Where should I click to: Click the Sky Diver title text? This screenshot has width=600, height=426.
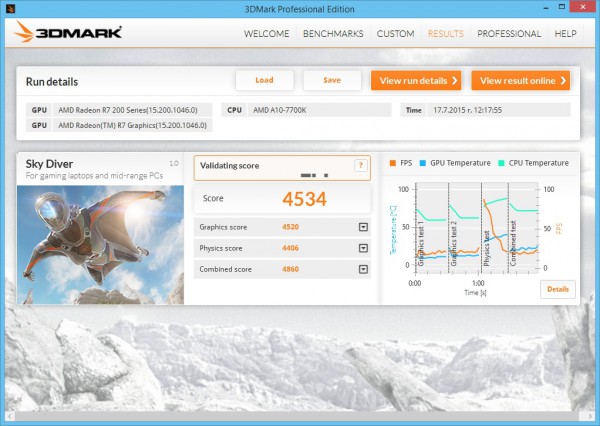49,164
